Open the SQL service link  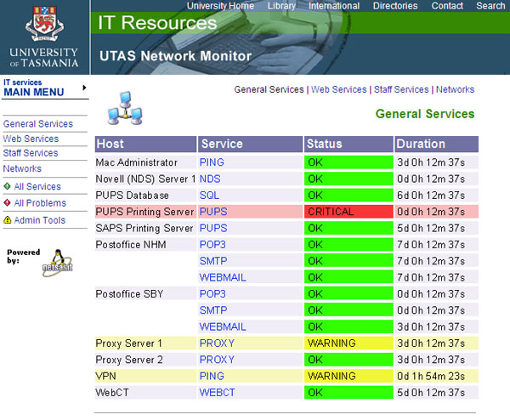coord(209,196)
